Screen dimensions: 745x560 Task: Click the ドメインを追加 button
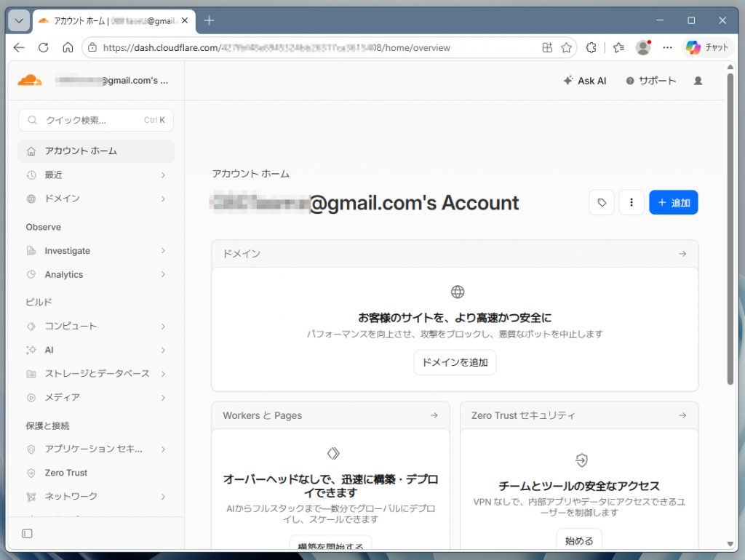coord(455,362)
